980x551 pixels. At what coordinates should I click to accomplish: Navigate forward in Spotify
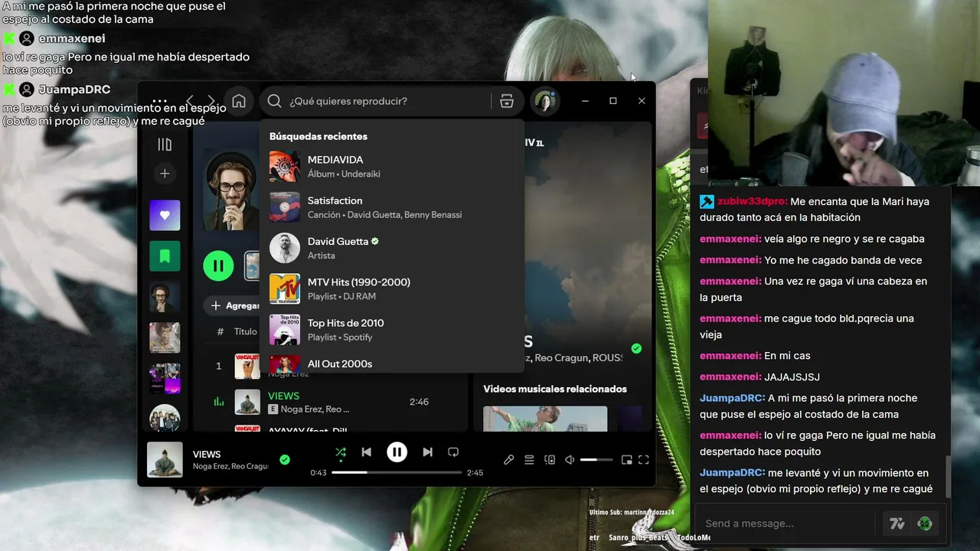click(212, 101)
